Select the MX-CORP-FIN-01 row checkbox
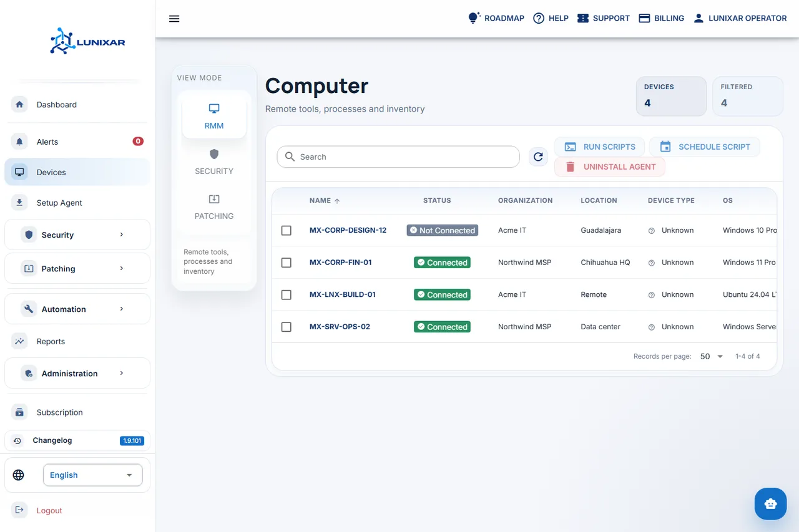This screenshot has width=799, height=532. 287,263
